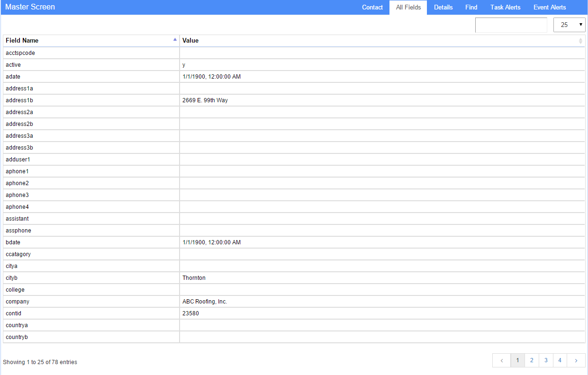
Task: Go to next page arrow
Action: [x=576, y=360]
